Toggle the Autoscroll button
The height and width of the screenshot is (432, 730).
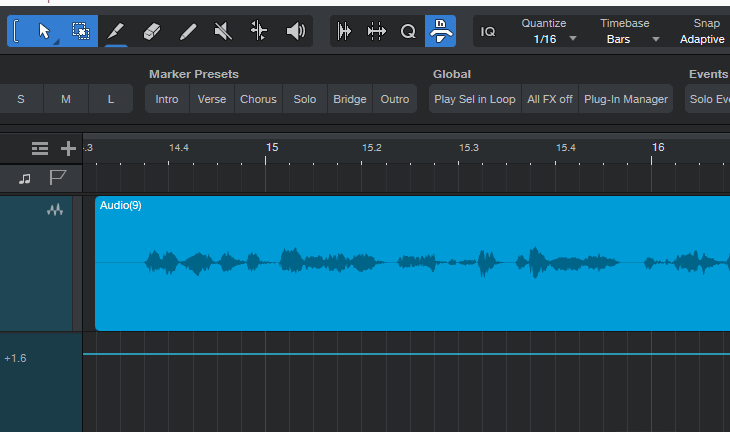[440, 31]
